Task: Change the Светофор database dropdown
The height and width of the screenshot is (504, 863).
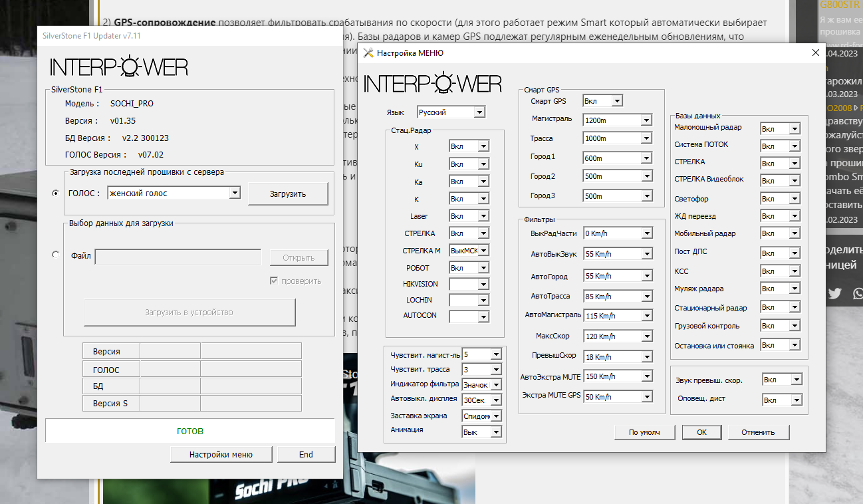Action: tap(793, 199)
